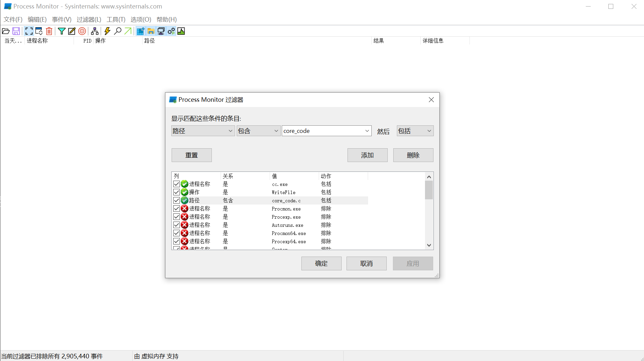Click the 添加 button
Screen dimensions: 644x361
(x=367, y=155)
